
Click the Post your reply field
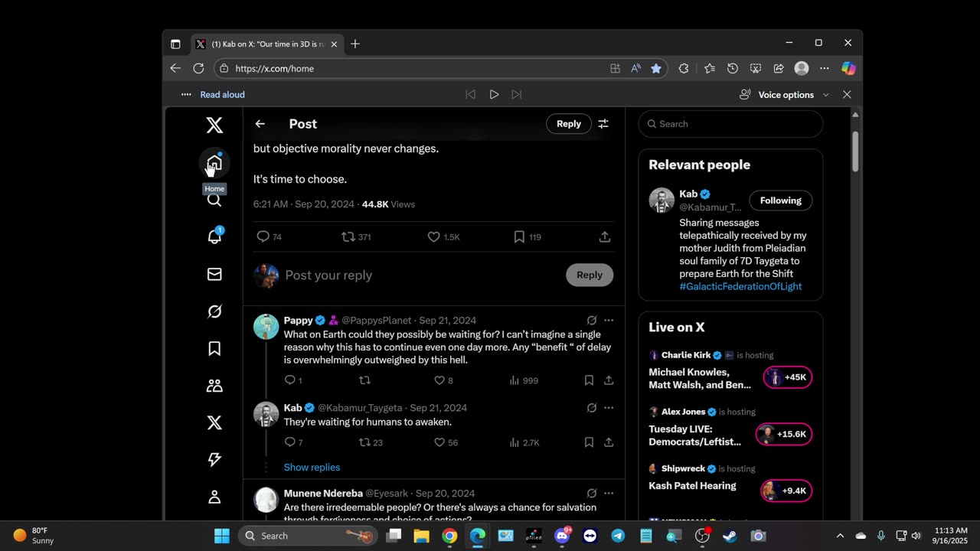pyautogui.click(x=421, y=275)
